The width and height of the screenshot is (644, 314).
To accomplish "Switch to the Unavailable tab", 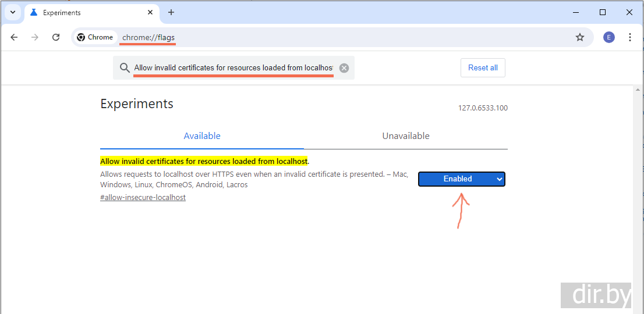I will coord(406,135).
